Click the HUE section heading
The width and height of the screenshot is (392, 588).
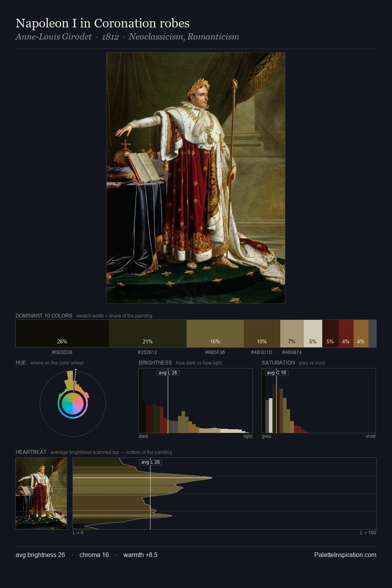(x=21, y=363)
